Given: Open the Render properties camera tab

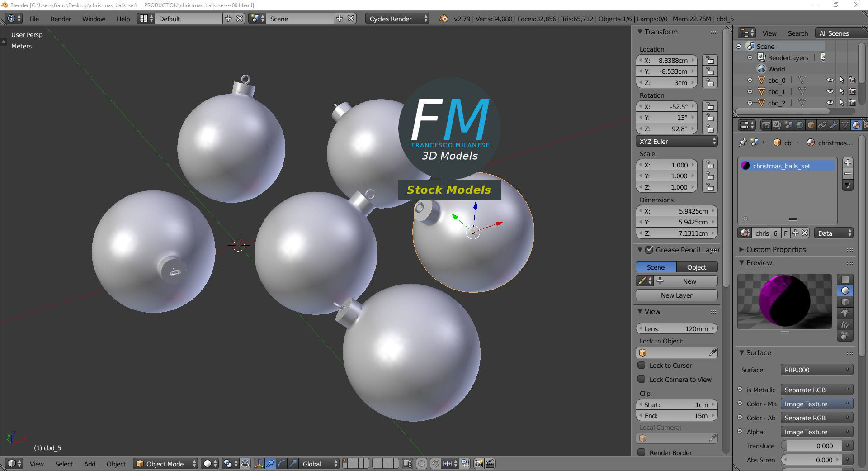Looking at the screenshot, I should click(x=766, y=125).
